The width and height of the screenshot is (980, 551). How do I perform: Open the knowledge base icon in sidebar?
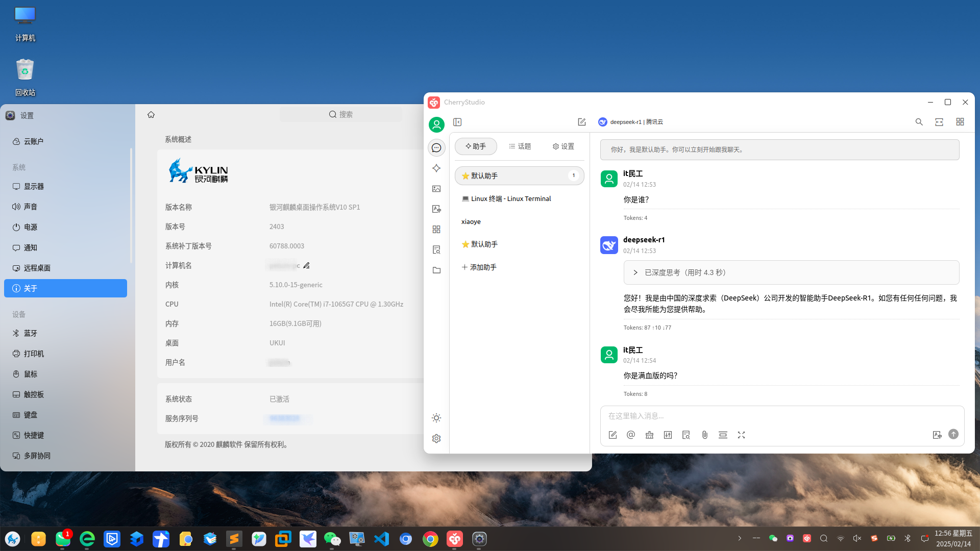[x=436, y=250]
